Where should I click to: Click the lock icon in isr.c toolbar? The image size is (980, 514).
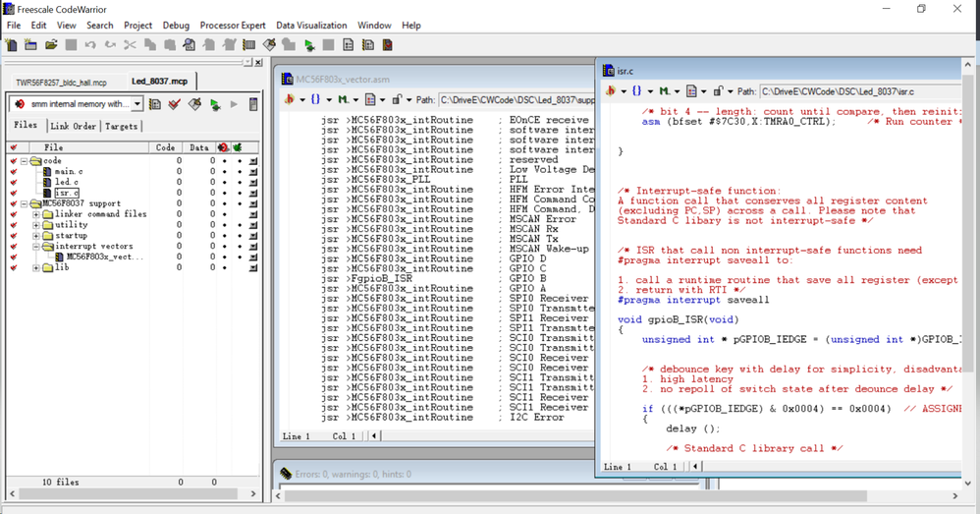718,90
